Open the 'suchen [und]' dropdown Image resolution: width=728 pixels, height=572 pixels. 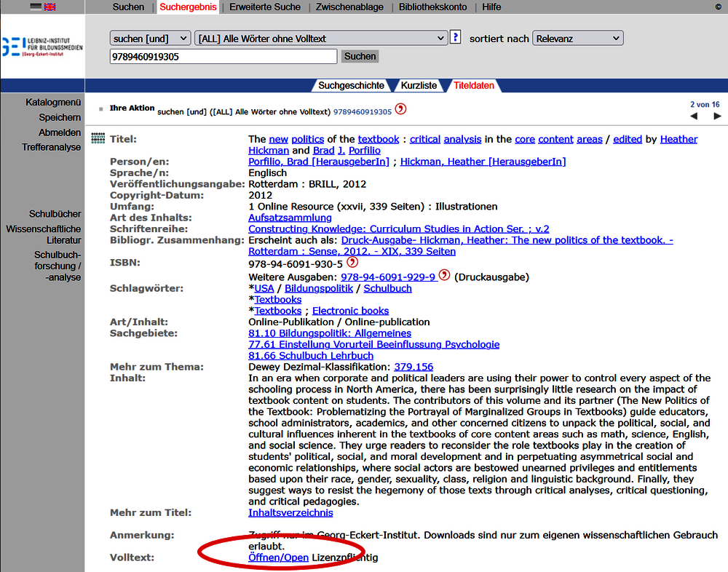150,38
